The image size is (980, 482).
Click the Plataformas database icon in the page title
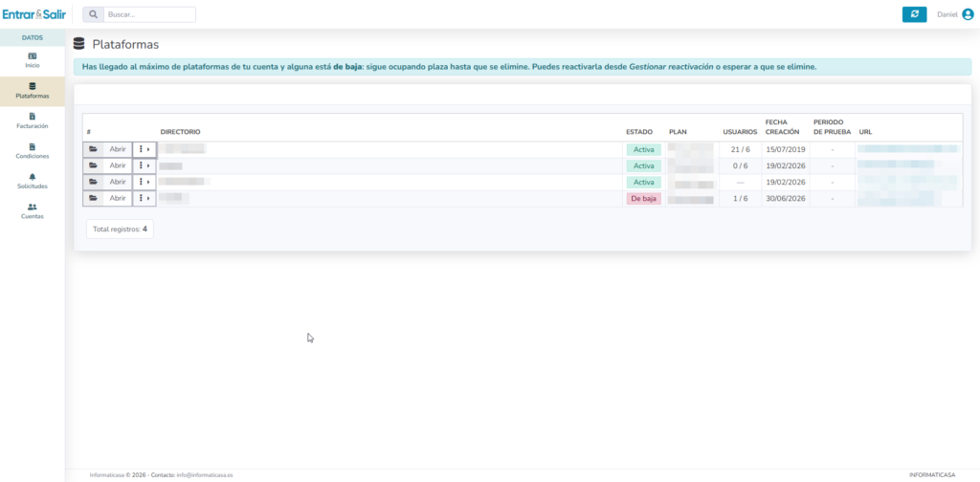78,44
